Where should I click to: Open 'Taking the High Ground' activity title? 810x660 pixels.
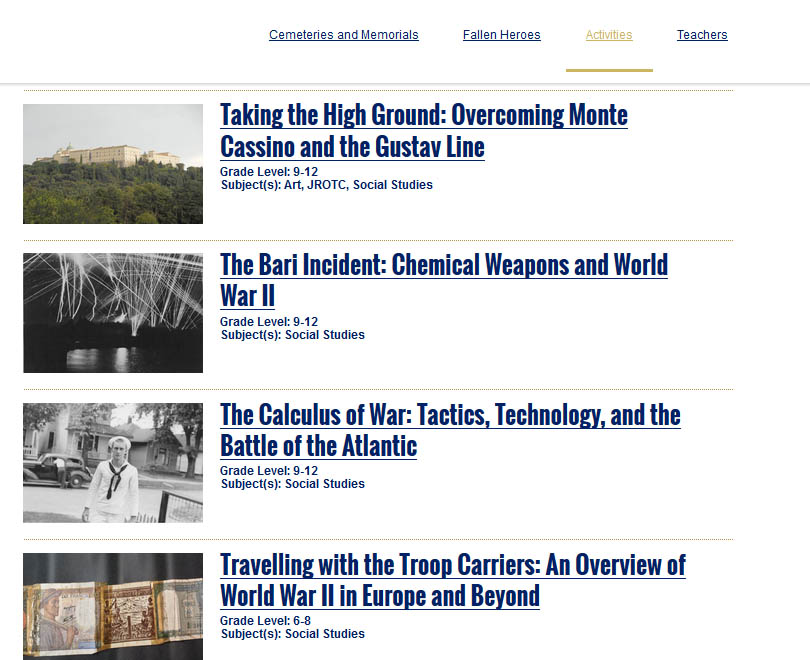tap(423, 131)
